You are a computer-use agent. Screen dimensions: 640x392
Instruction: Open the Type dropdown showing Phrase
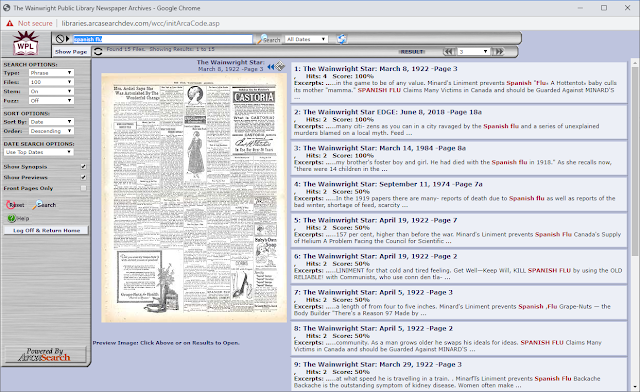click(x=51, y=73)
